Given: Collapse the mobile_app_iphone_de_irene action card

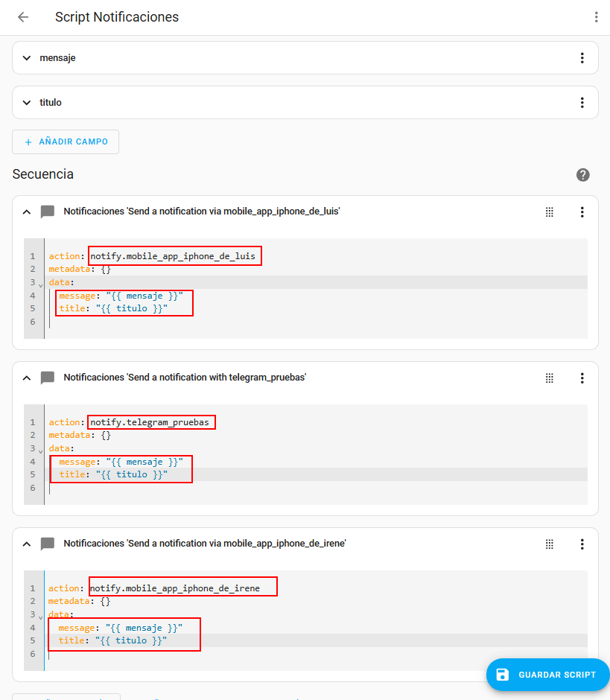Looking at the screenshot, I should (27, 544).
